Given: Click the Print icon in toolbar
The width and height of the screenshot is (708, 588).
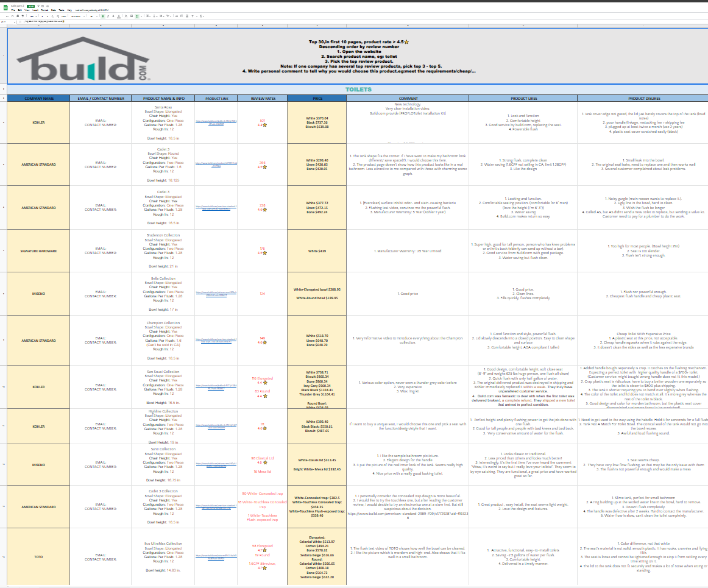Looking at the screenshot, I should (18, 16).
